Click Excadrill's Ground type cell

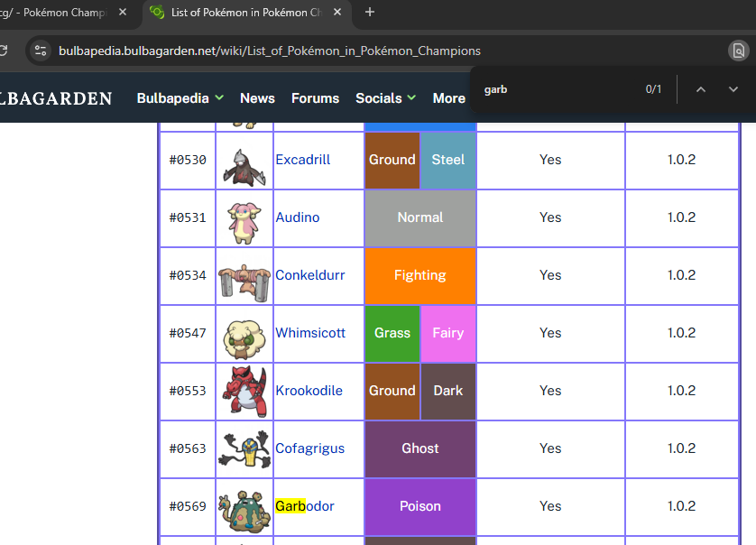coord(392,160)
